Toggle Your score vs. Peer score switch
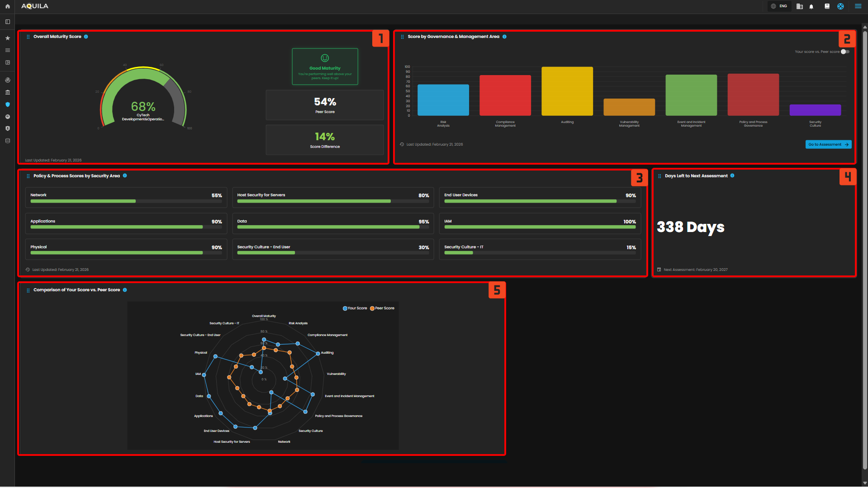This screenshot has width=868, height=488. point(844,52)
